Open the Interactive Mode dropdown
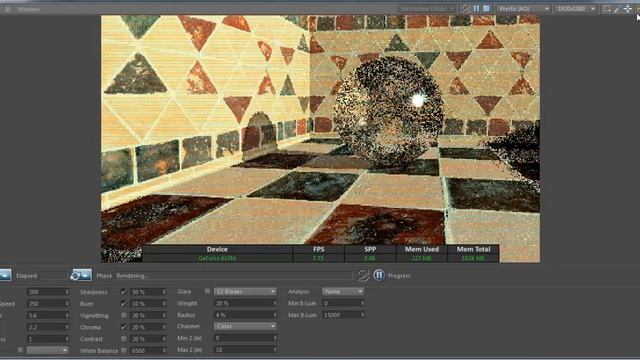 click(427, 9)
